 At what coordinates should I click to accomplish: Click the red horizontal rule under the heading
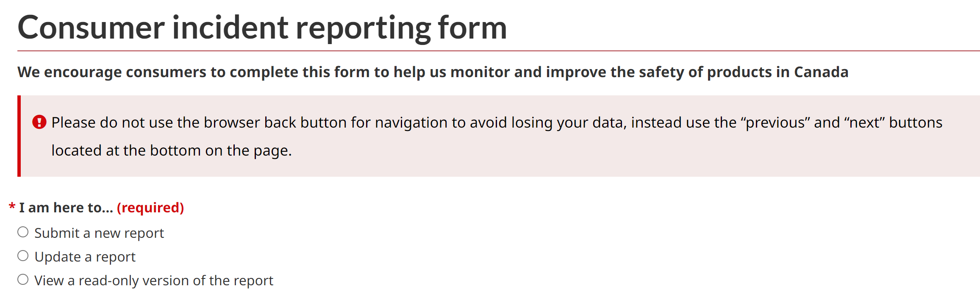coord(499,51)
